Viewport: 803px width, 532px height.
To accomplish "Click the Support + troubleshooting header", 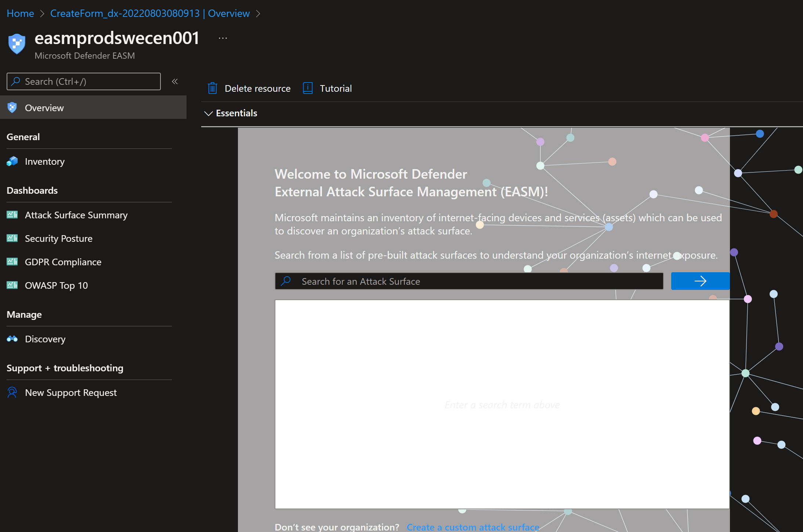I will 65,368.
